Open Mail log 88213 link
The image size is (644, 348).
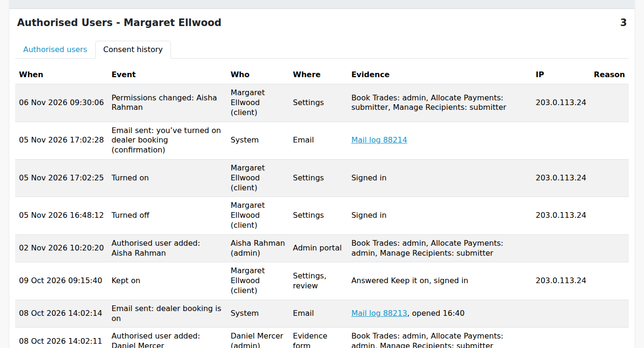tap(379, 313)
